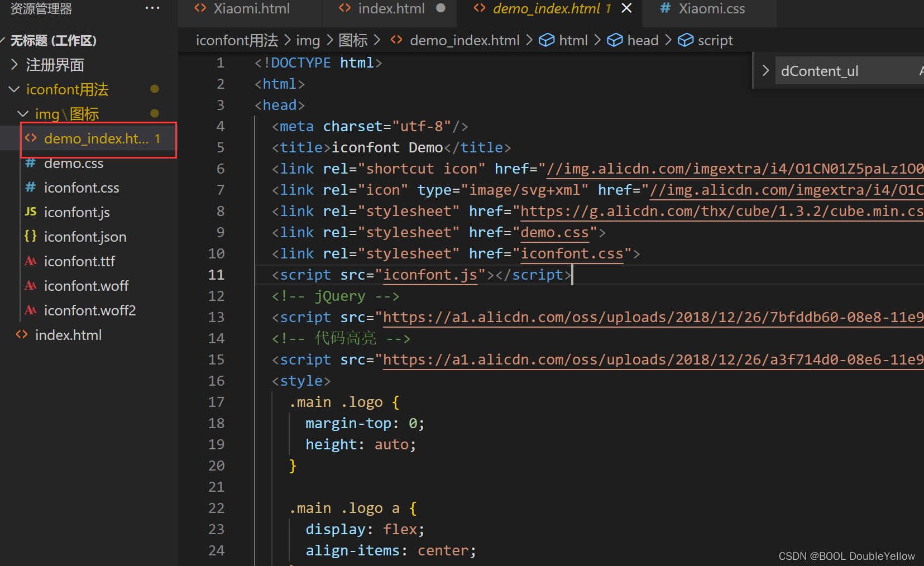Click the font icon beside iconfont.woff2
Screen dimensions: 924x566
click(x=31, y=310)
